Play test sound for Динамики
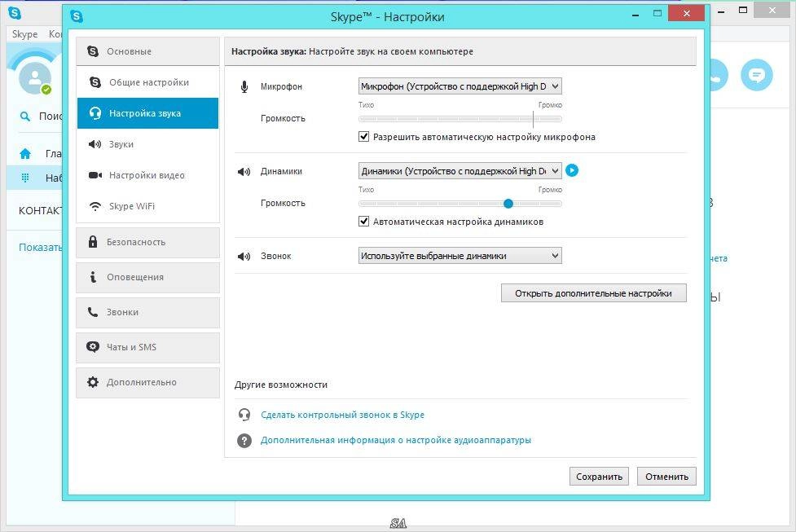Image resolution: width=796 pixels, height=532 pixels. (x=572, y=170)
